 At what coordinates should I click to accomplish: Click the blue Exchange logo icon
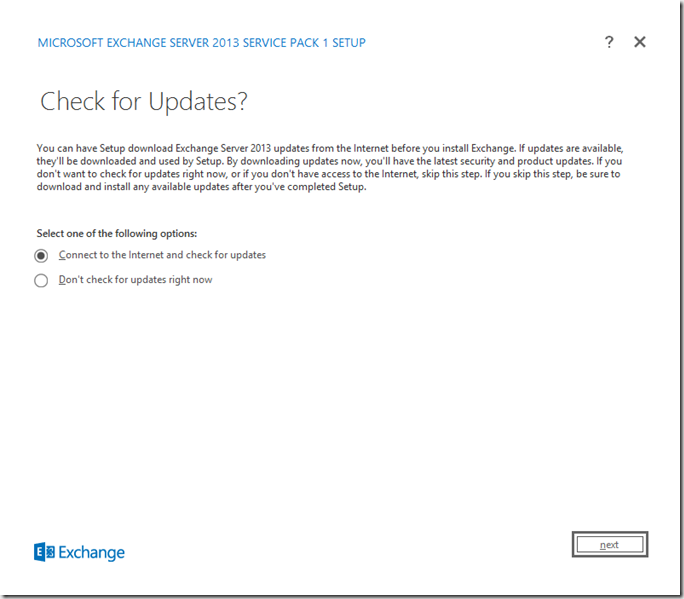(x=43, y=552)
